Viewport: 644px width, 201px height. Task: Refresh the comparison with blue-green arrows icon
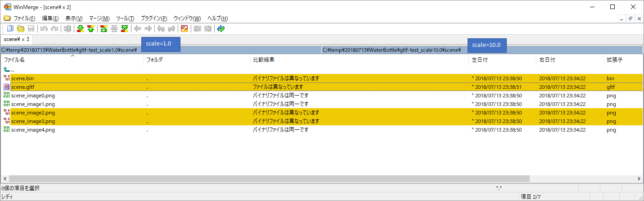[x=221, y=29]
